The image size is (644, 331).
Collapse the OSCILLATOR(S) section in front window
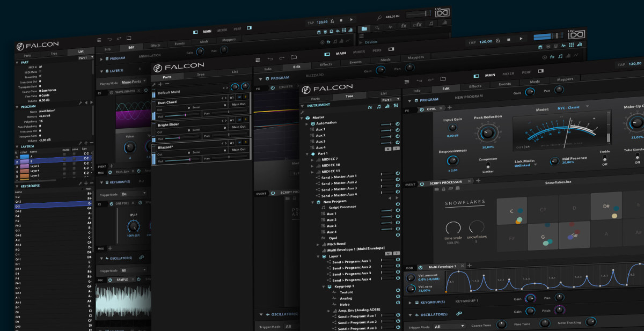pos(411,314)
